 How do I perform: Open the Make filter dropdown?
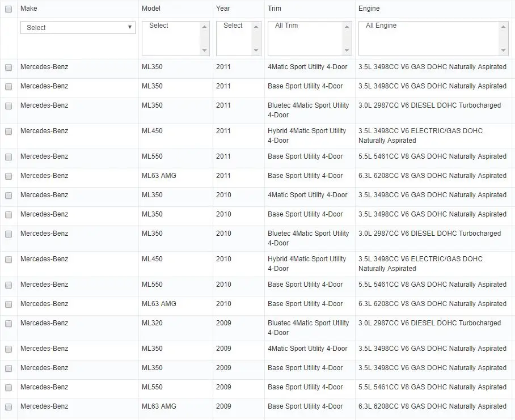pos(78,28)
